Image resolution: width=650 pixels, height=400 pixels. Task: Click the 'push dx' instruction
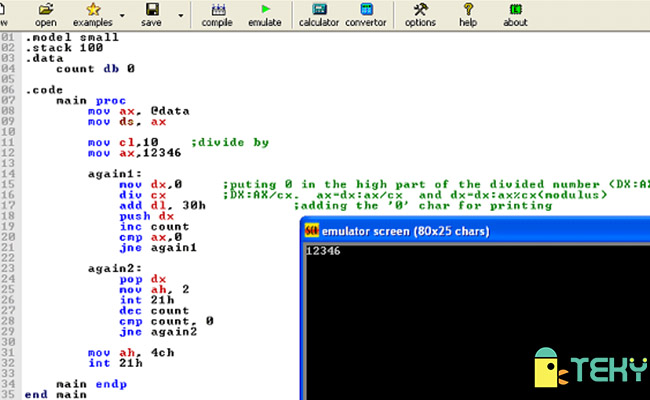[x=146, y=216]
